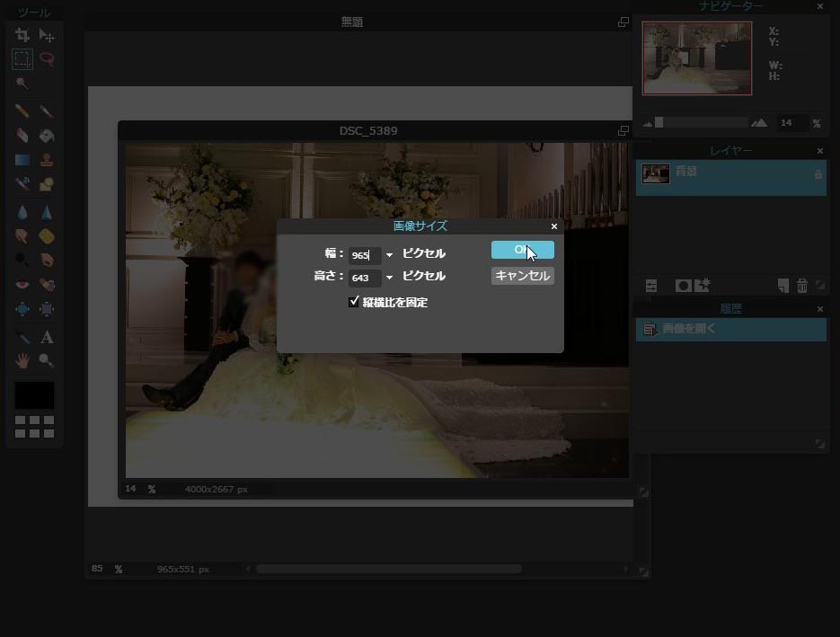Select the Crop tool
Screen dimensions: 840x637
[x=22, y=35]
